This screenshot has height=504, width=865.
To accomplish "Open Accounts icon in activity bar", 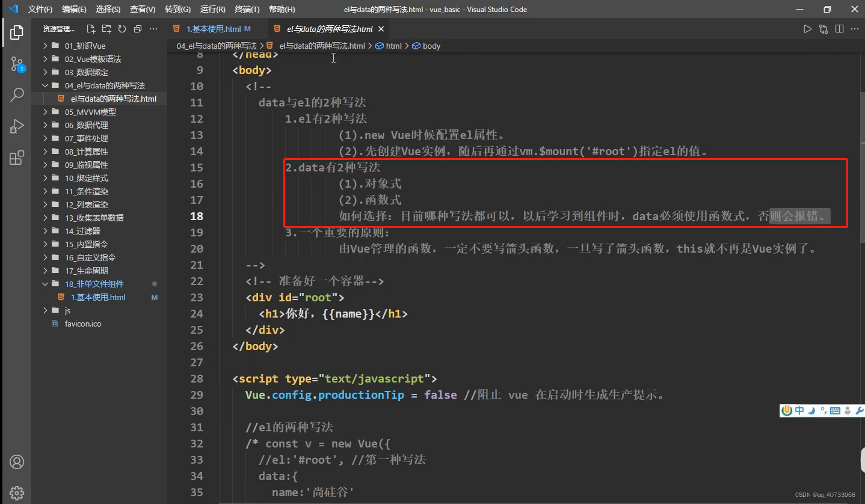I will (x=17, y=462).
